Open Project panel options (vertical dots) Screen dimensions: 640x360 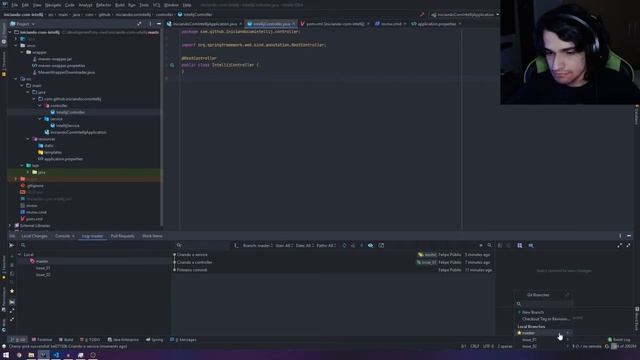tap(150, 24)
